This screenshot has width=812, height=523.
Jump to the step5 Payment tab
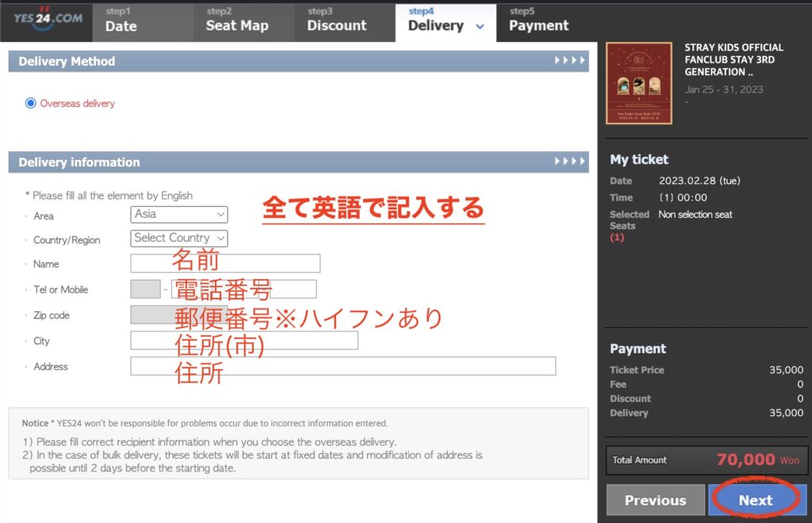546,21
